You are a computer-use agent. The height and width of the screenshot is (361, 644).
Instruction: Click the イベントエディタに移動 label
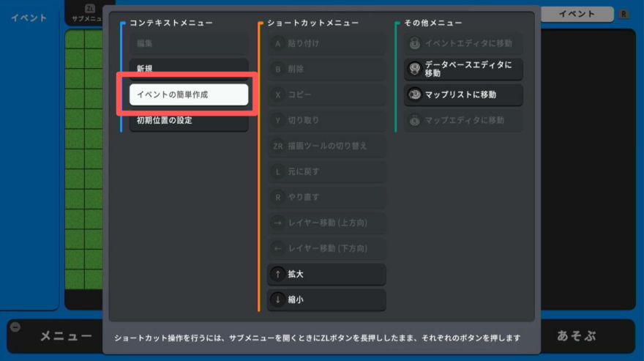[468, 43]
